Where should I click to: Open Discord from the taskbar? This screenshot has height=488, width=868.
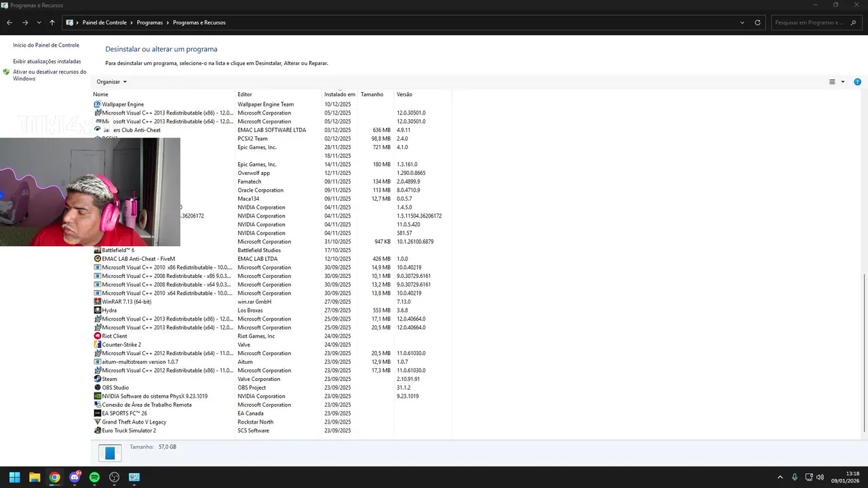[x=75, y=477]
